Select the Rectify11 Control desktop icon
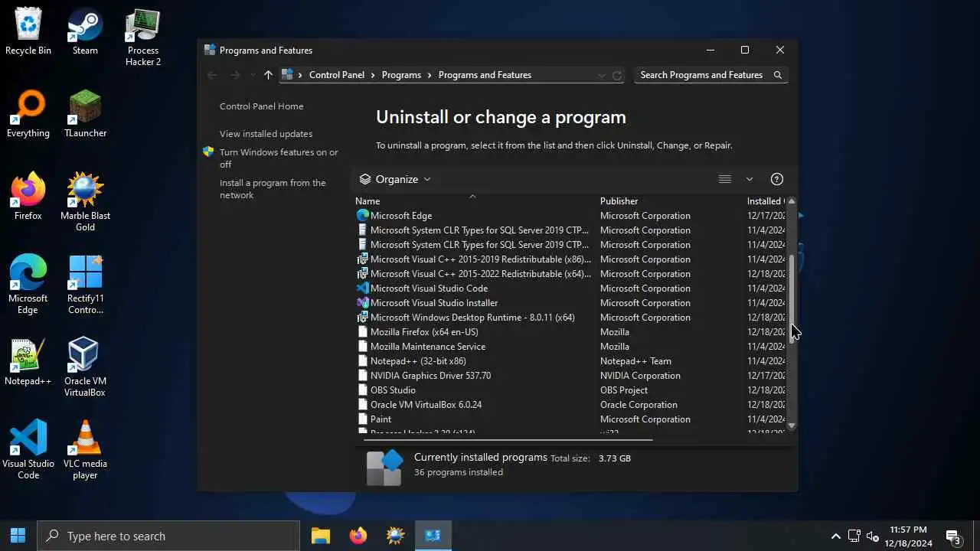The image size is (980, 551). click(85, 285)
